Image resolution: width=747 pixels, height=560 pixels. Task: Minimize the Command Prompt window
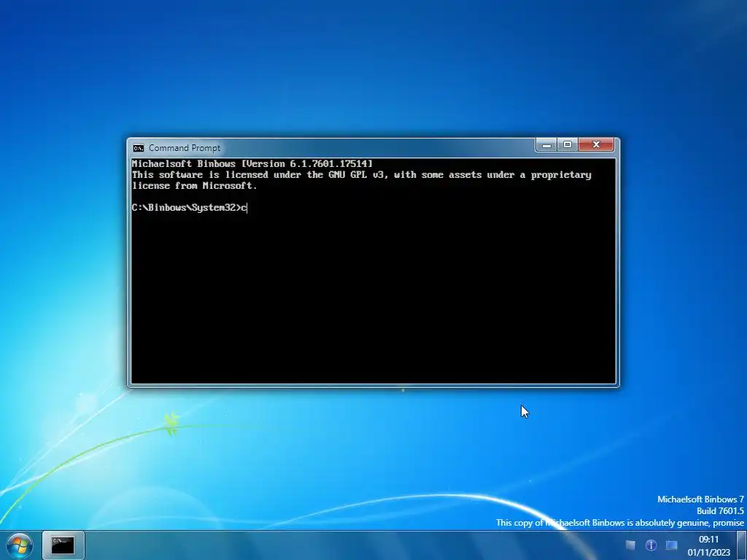tap(546, 145)
